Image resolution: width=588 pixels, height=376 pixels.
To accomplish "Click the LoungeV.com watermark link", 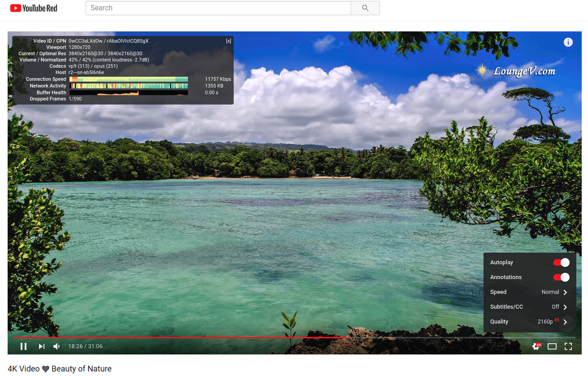I will (x=516, y=71).
